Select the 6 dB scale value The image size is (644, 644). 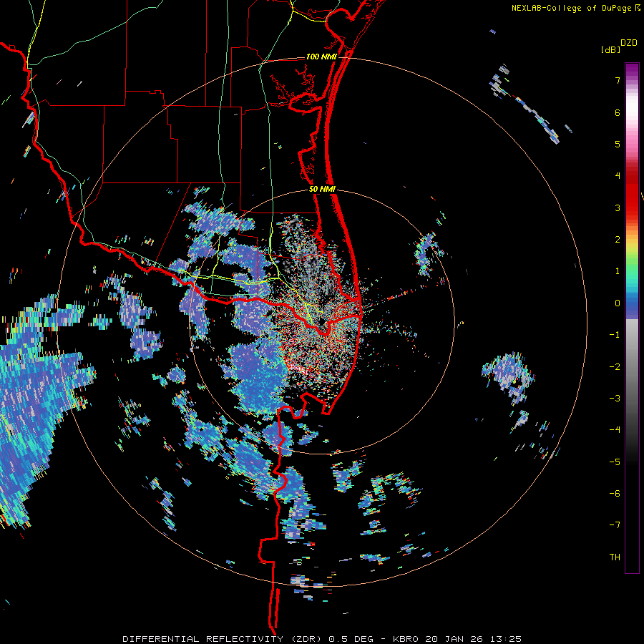click(618, 112)
